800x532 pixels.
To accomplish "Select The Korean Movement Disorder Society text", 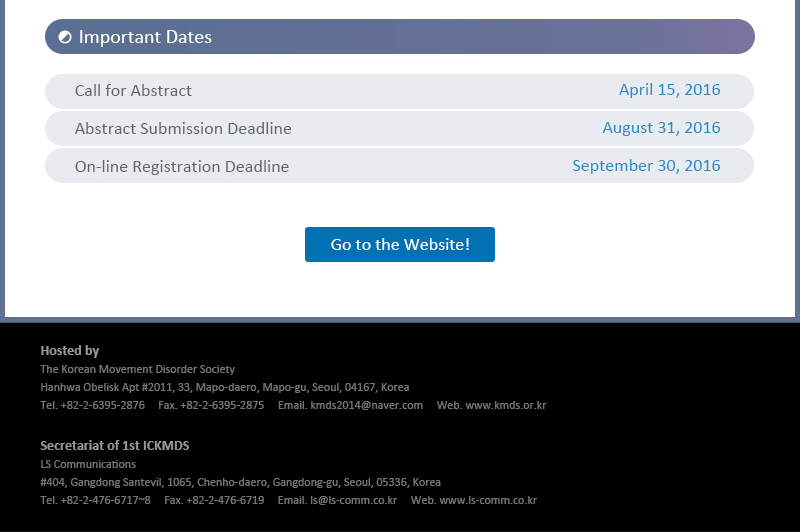I will click(138, 369).
